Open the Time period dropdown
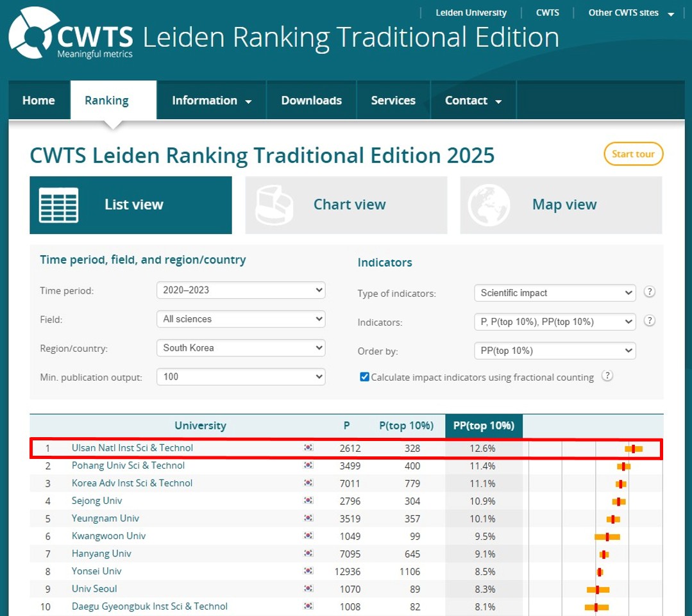This screenshot has height=616, width=692. point(241,290)
